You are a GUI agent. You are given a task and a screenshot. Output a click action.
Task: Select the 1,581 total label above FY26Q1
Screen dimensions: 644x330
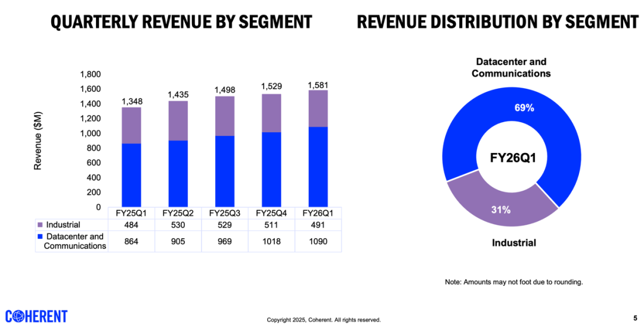click(x=318, y=84)
